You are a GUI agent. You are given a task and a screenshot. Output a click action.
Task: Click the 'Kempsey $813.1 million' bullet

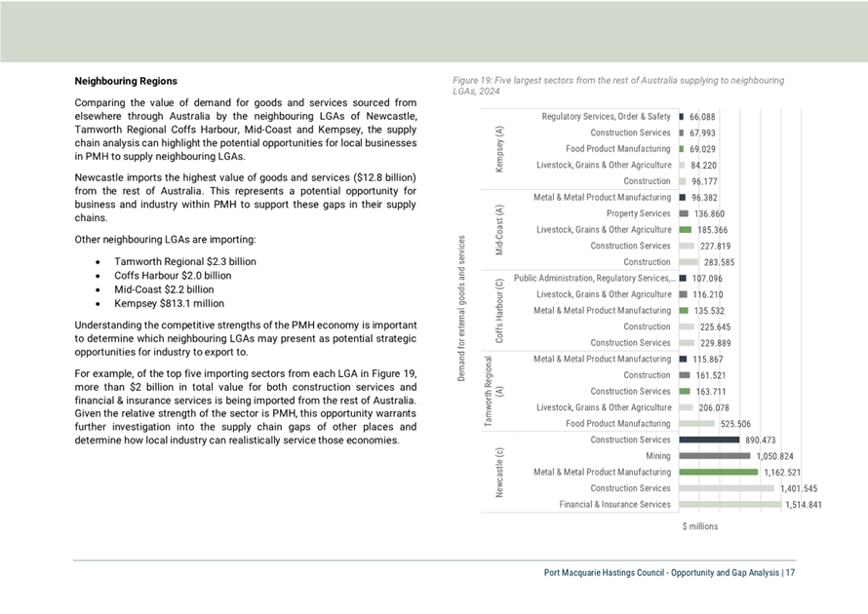coord(169,303)
